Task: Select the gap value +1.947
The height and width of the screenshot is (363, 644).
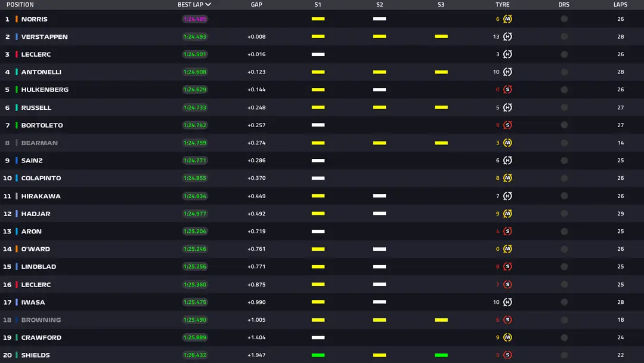Action: point(256,355)
